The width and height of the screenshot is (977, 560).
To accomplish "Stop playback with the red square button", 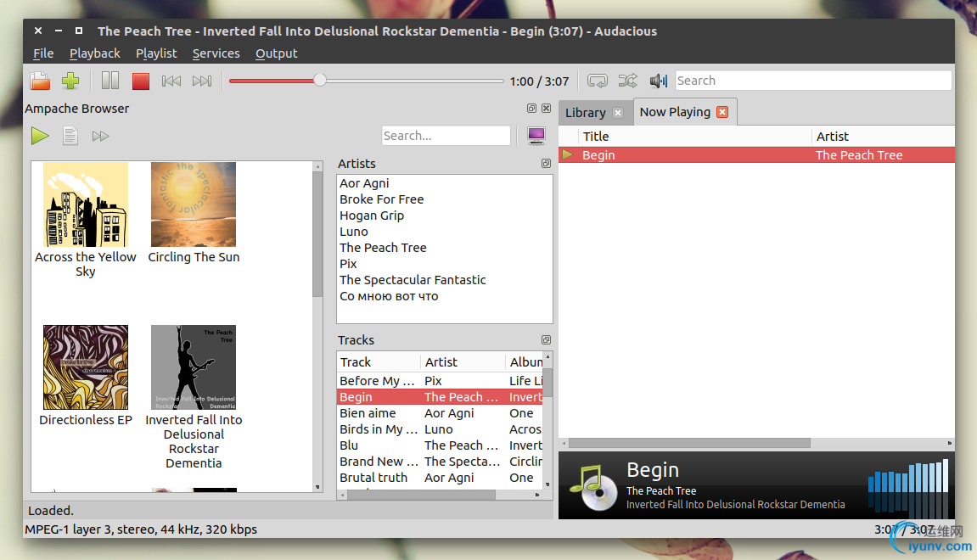I will pyautogui.click(x=141, y=81).
